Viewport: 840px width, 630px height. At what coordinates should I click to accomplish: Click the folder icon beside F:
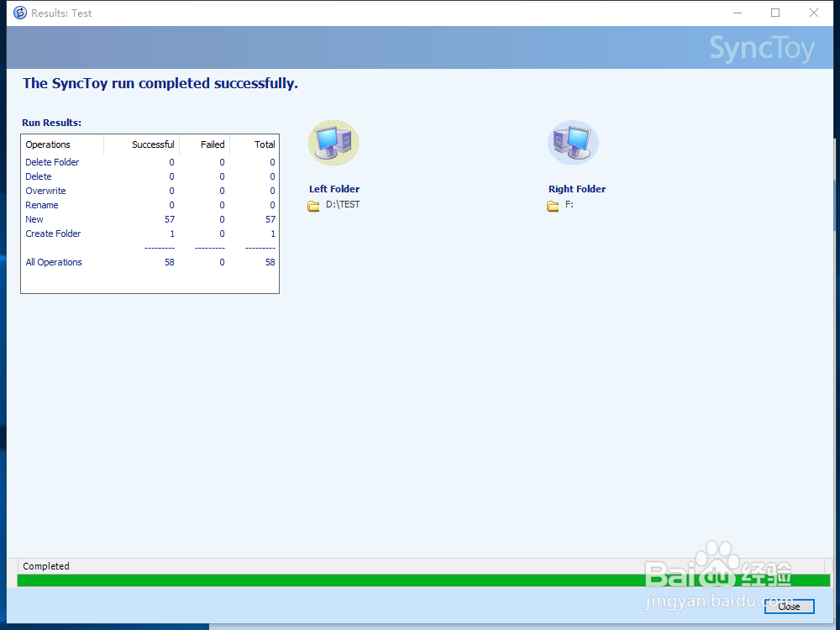pos(553,206)
